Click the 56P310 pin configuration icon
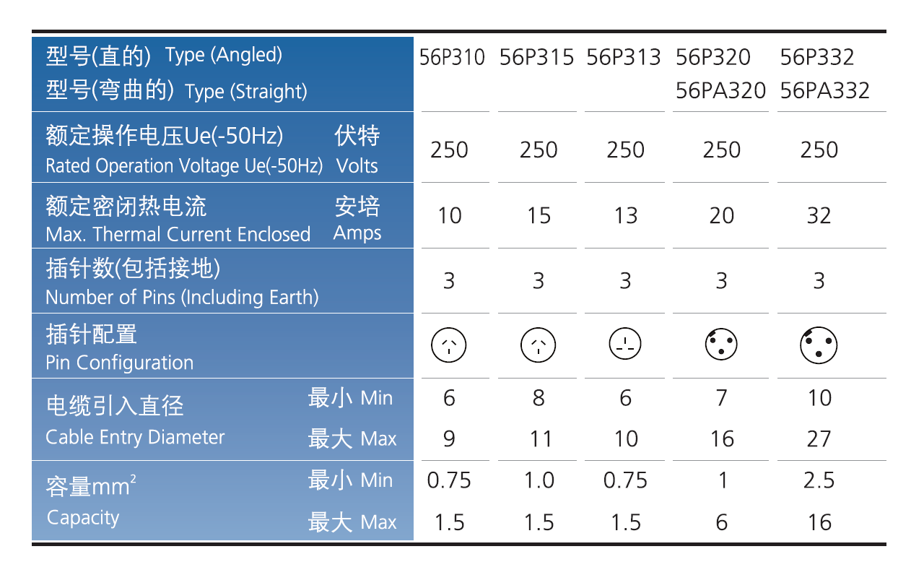Viewport: 924px width, 575px height. click(x=449, y=346)
